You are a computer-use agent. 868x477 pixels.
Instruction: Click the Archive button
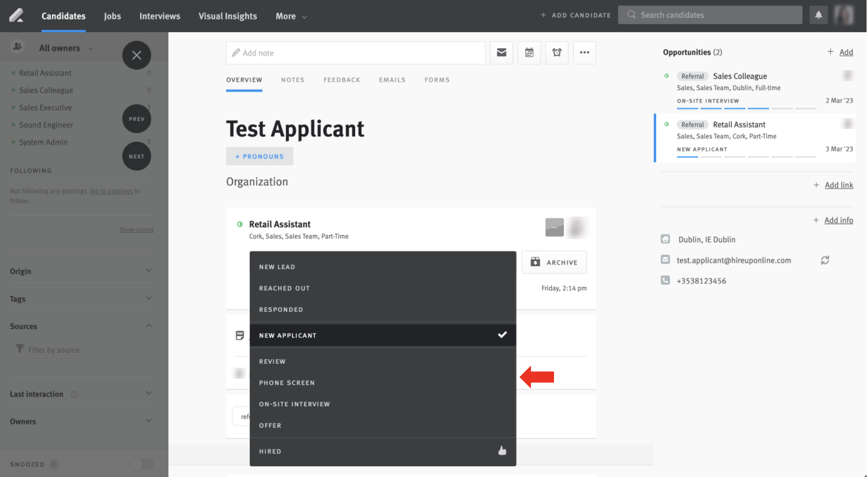pyautogui.click(x=554, y=262)
